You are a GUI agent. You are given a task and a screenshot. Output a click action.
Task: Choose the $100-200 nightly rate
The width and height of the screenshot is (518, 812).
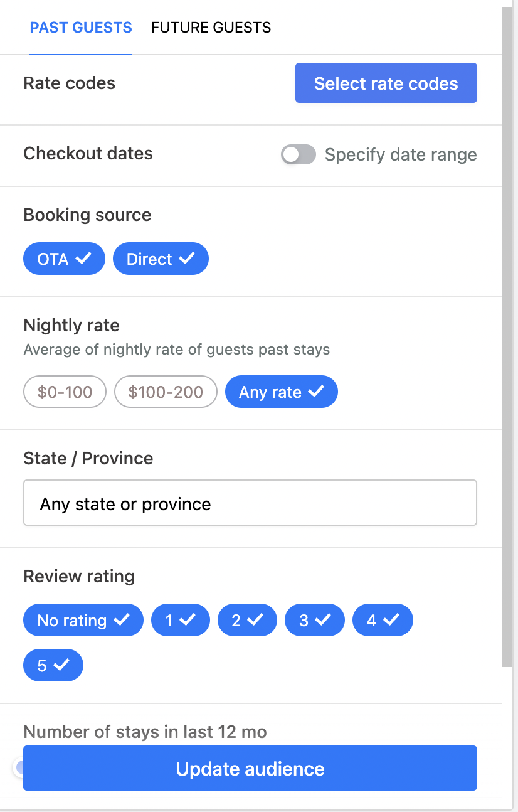(166, 392)
